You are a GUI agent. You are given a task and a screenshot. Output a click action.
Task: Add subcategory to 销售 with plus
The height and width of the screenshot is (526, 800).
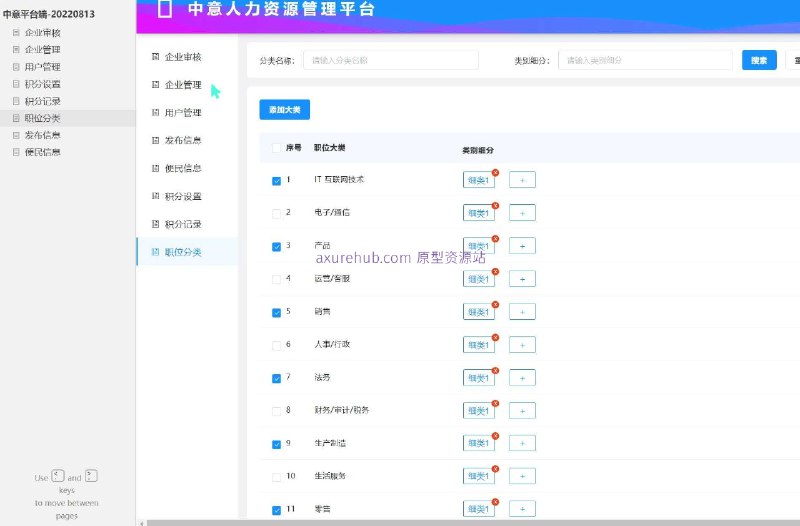pos(522,312)
